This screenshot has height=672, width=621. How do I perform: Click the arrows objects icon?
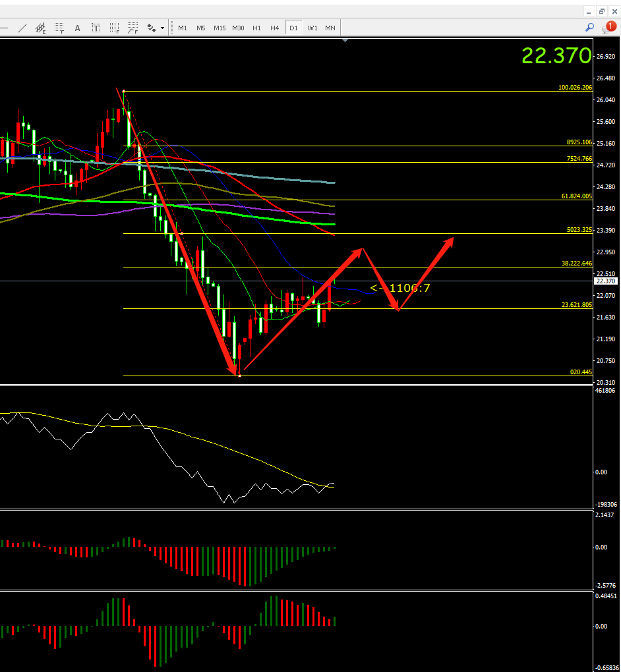coord(152,28)
